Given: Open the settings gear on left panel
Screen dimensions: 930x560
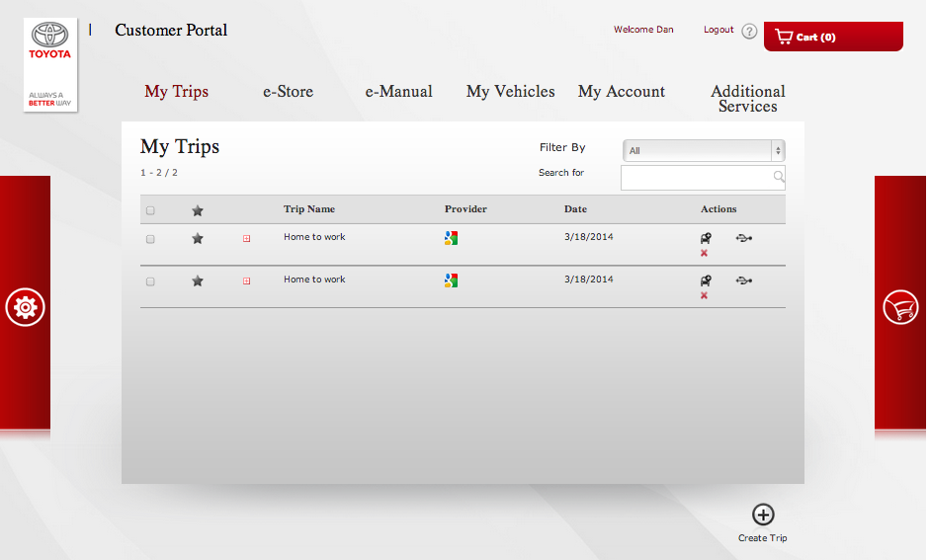Looking at the screenshot, I should click(x=25, y=307).
